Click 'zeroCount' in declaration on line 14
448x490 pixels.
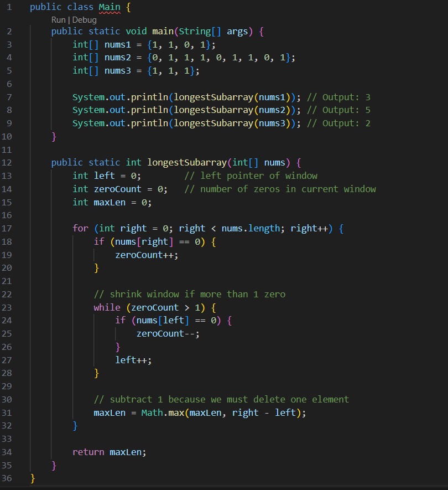pyautogui.click(x=118, y=189)
